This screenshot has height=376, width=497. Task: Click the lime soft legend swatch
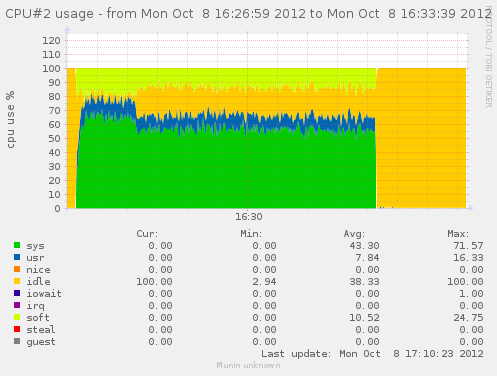(17, 317)
